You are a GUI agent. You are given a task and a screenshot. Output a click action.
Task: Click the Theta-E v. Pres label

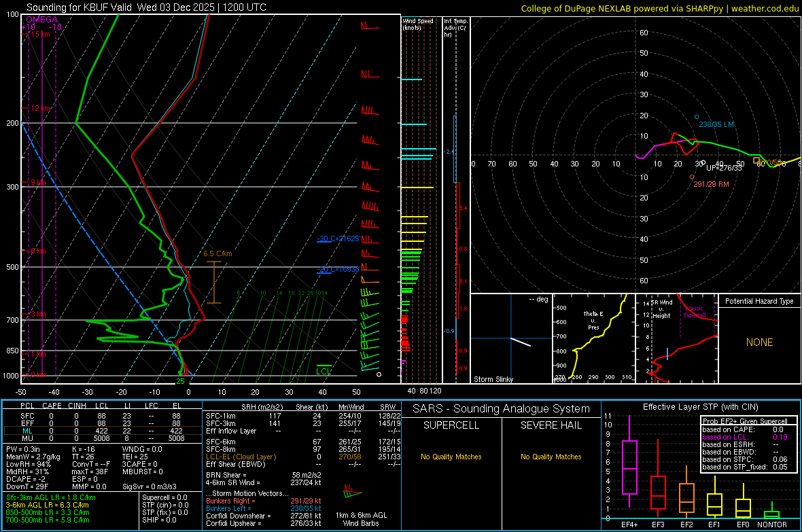(593, 320)
